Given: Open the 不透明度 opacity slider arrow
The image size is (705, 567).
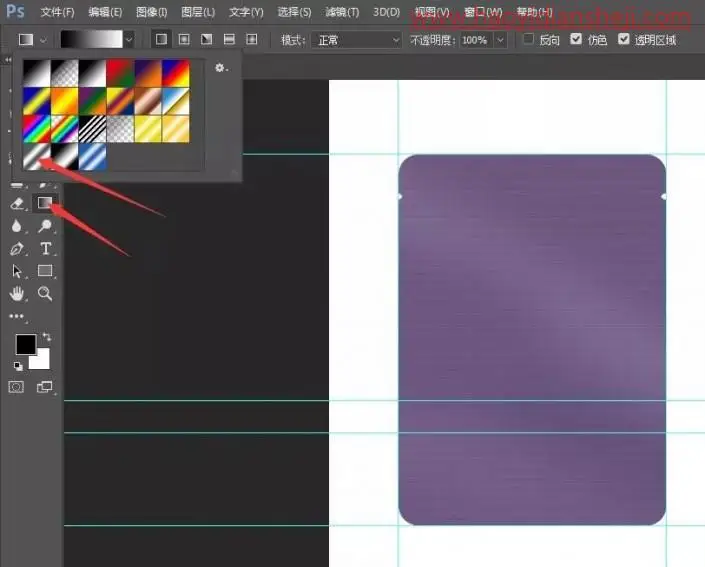Looking at the screenshot, I should pos(500,40).
